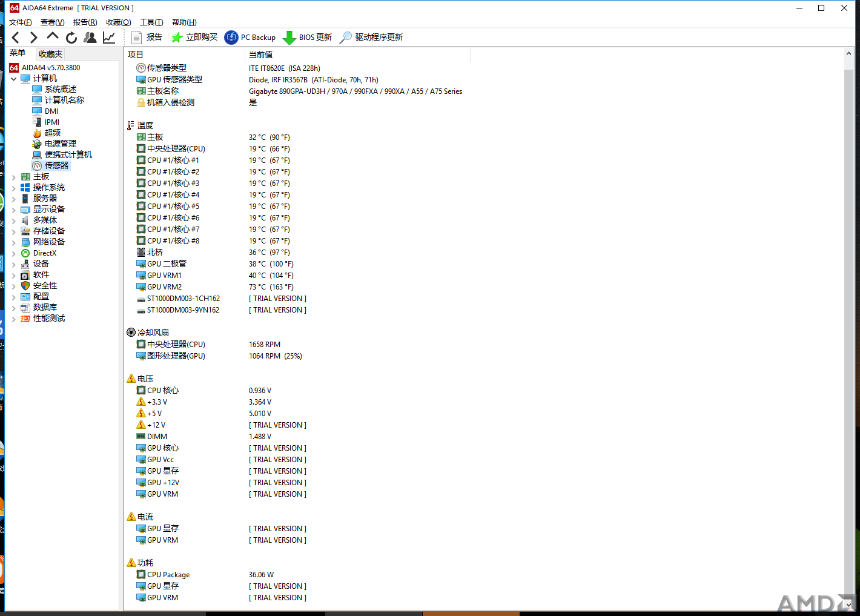Open the 查看(V) menu
The height and width of the screenshot is (616, 860).
pyautogui.click(x=53, y=22)
